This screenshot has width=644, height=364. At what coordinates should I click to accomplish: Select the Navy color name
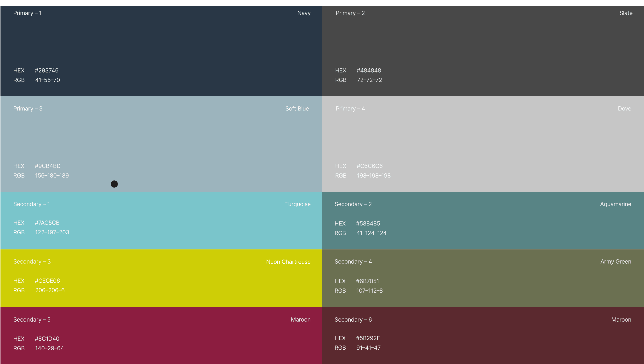pos(304,13)
